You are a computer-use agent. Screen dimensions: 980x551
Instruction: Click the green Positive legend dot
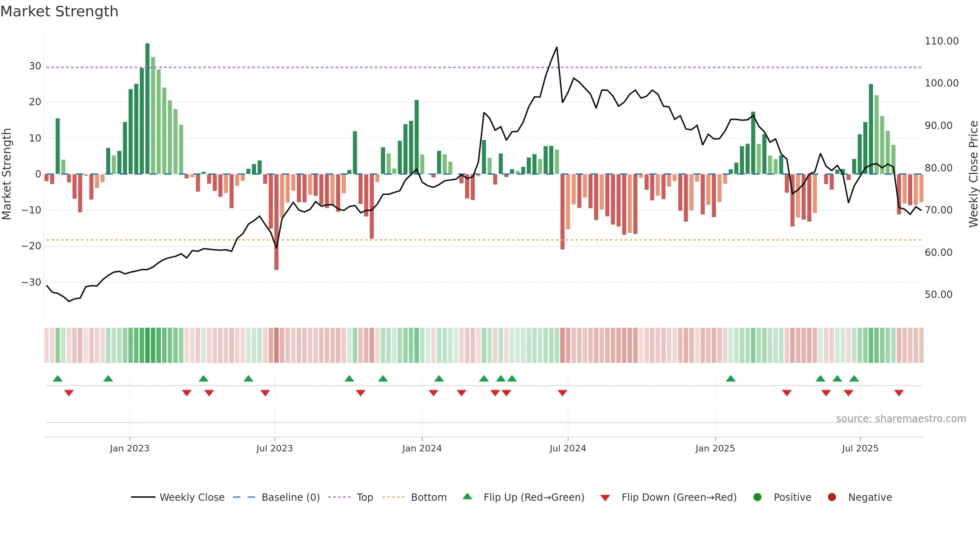tap(757, 497)
